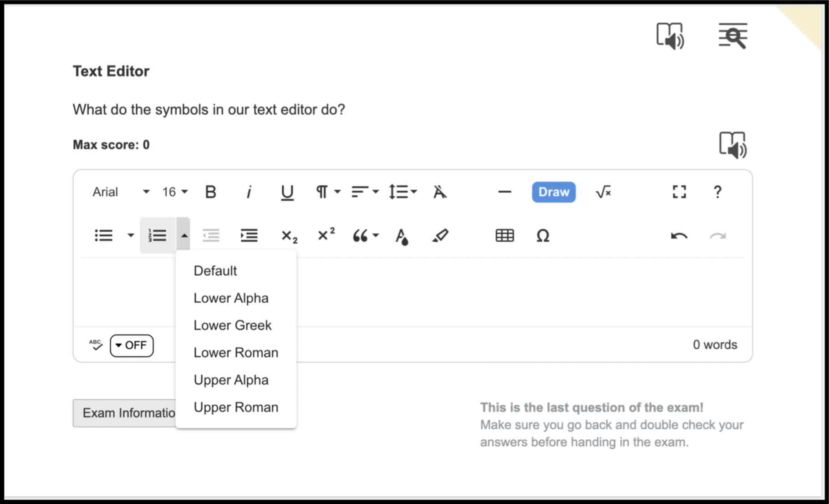Screen dimensions: 829x504
Task: Switch the editor to fullscreen mode
Action: point(679,192)
